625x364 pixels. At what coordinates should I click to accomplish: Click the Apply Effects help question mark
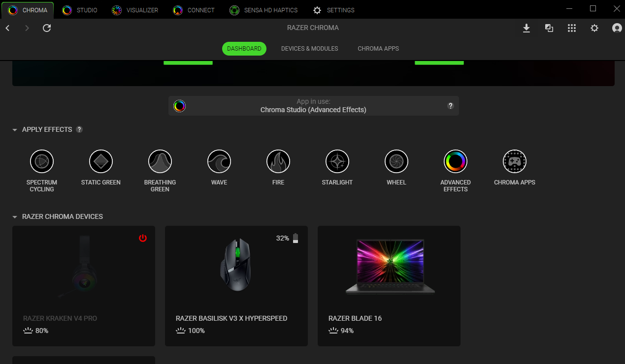pyautogui.click(x=79, y=129)
